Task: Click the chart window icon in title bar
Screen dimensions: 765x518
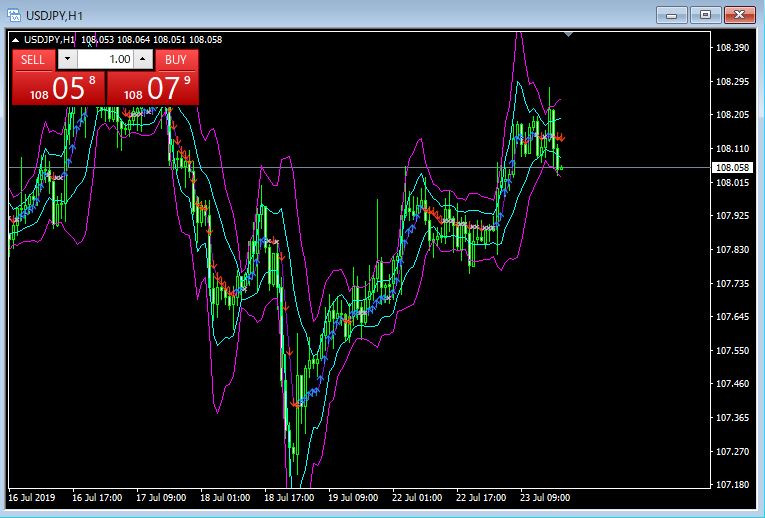Action: [x=14, y=15]
